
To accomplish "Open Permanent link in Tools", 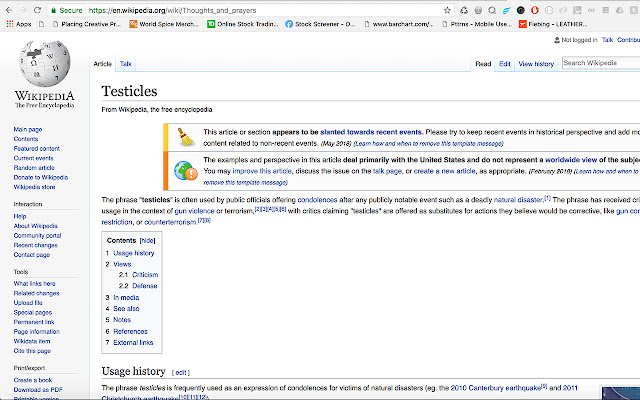I will (34, 322).
